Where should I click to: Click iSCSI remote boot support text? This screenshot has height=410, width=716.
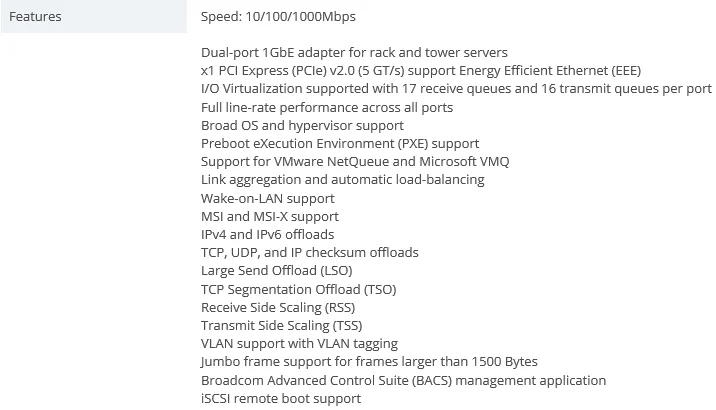pos(280,399)
